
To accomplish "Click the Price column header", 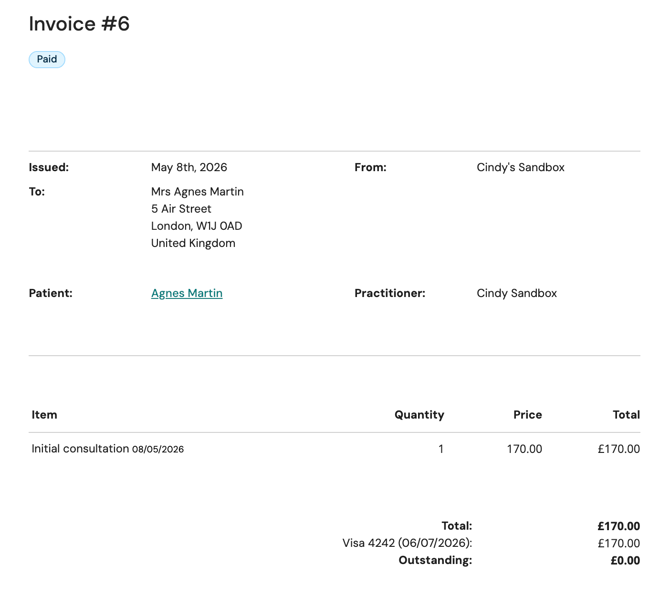I will pyautogui.click(x=527, y=415).
